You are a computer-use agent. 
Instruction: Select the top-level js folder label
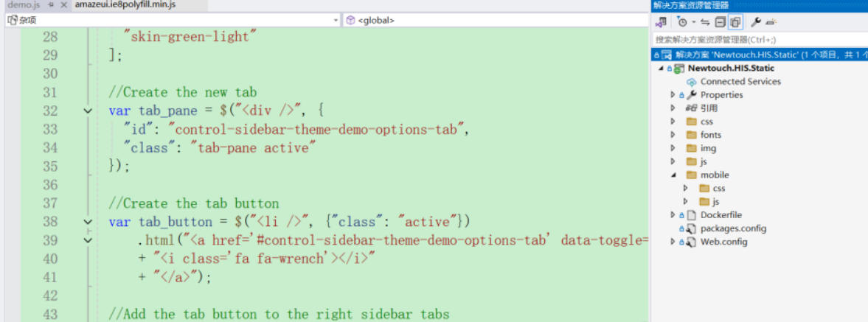(x=704, y=161)
